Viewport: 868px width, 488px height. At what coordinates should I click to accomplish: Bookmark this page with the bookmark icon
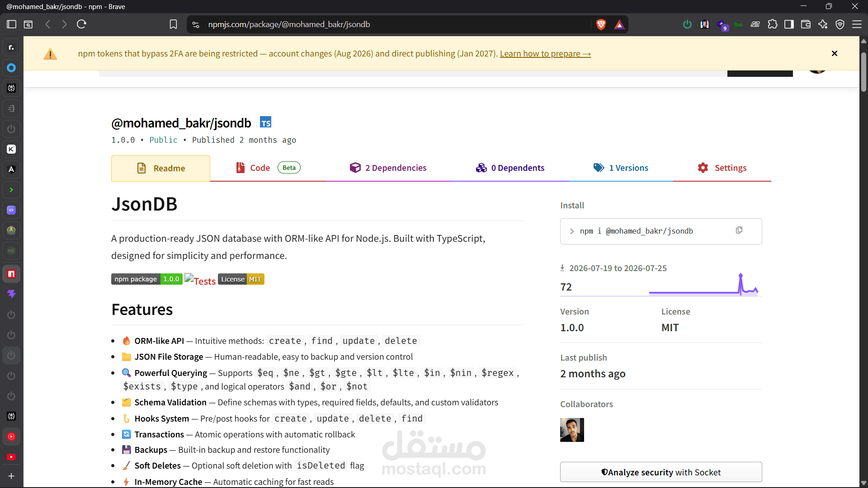point(173,24)
